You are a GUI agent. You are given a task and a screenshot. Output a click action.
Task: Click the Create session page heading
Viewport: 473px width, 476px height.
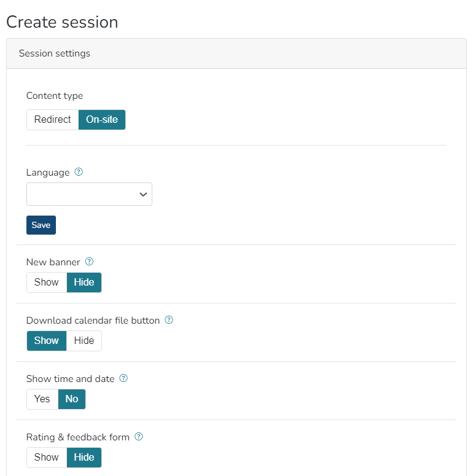tap(62, 22)
